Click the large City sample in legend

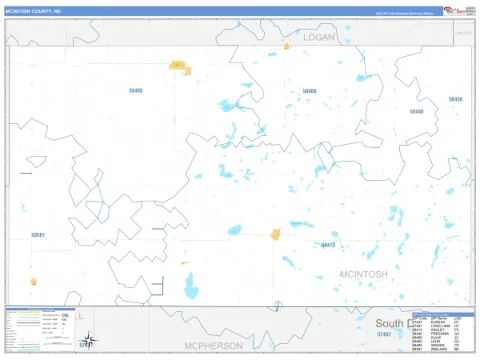(x=65, y=315)
